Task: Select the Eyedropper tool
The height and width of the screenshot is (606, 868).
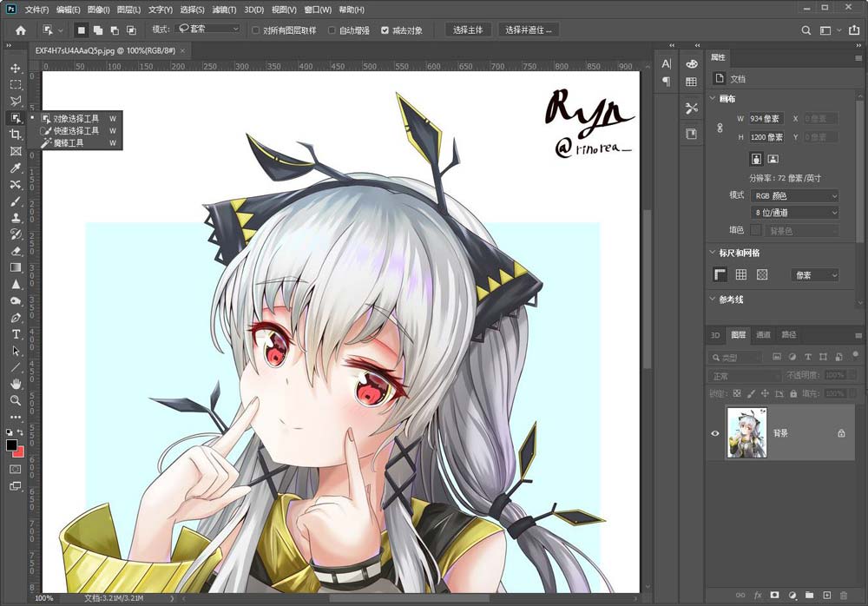Action: (x=16, y=168)
